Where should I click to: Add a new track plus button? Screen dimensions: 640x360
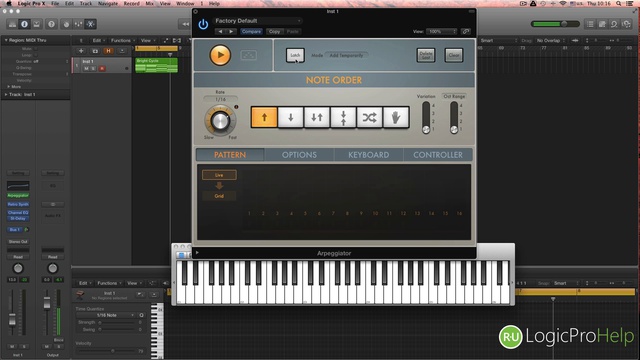coord(81,51)
